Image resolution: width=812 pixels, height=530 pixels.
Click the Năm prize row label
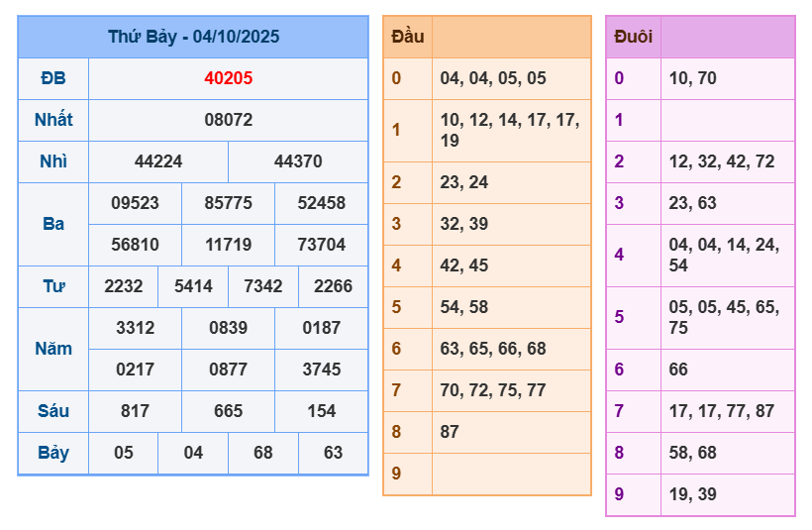(53, 349)
